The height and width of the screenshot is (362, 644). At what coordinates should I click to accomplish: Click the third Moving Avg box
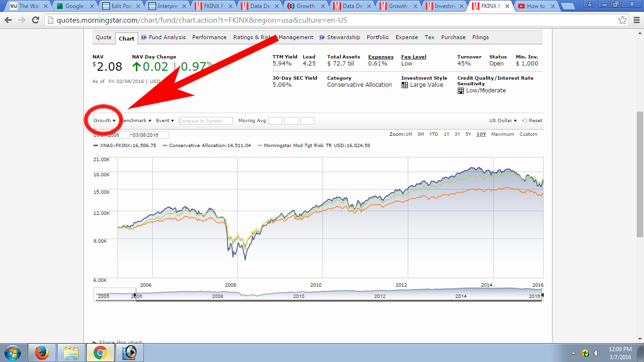[307, 121]
